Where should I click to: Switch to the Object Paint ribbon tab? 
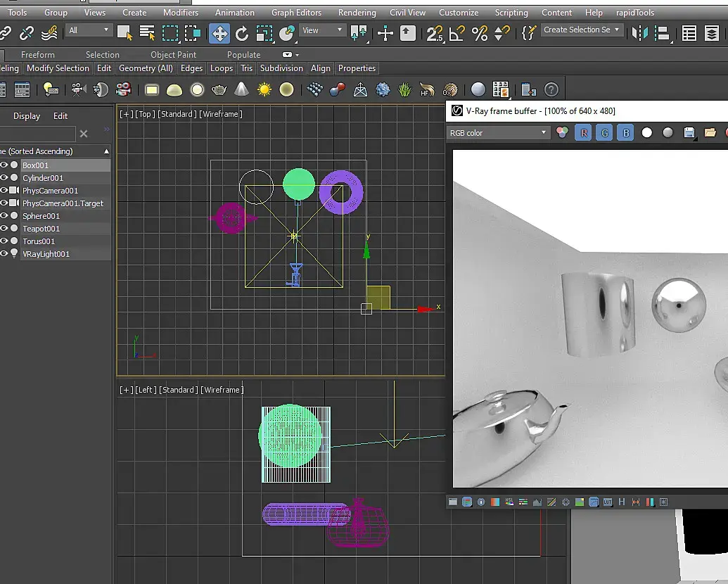(x=173, y=55)
